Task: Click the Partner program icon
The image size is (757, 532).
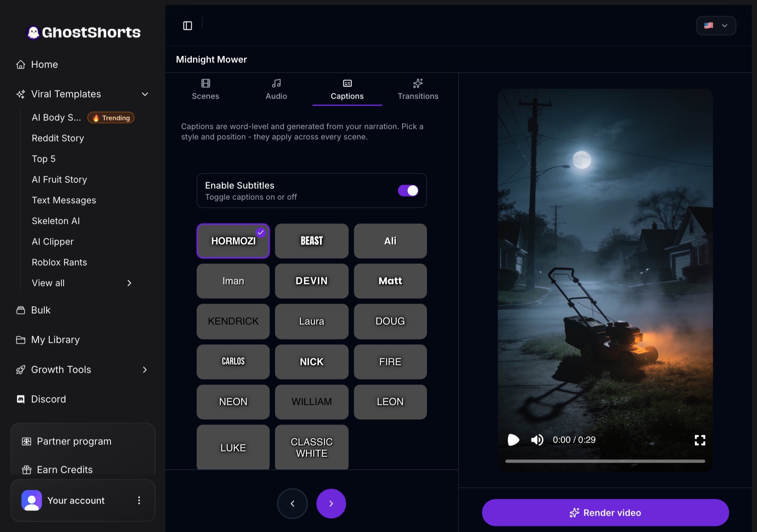Action: (27, 441)
